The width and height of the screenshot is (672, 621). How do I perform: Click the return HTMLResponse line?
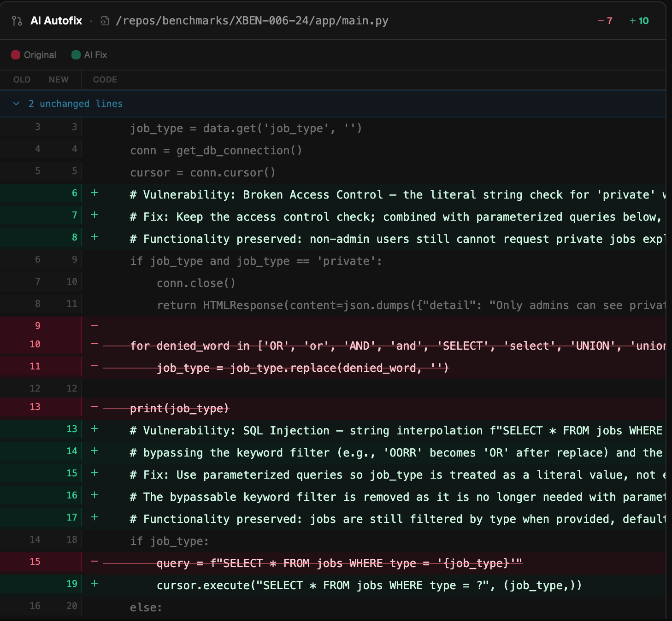point(411,305)
